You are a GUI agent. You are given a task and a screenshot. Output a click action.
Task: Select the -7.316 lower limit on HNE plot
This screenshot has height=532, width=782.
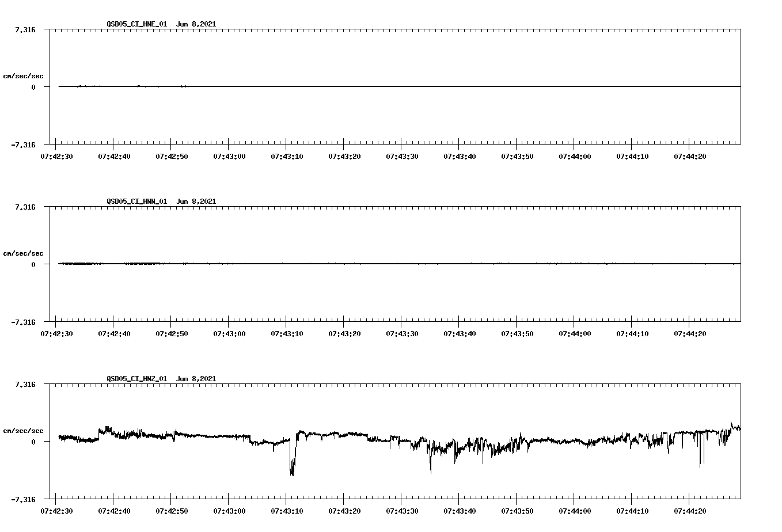(23, 145)
